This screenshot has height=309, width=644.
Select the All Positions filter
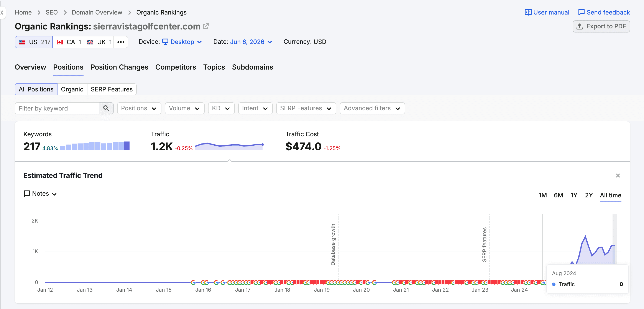click(36, 89)
